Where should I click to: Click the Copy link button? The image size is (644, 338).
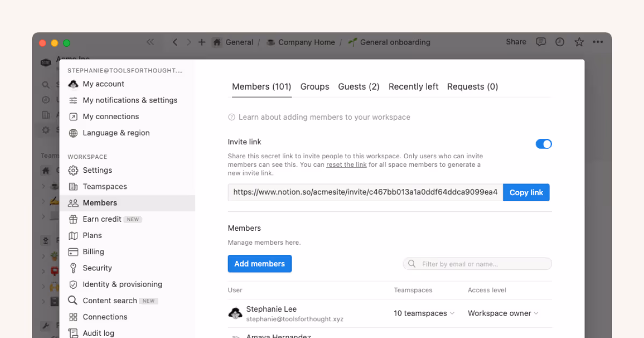pos(526,192)
